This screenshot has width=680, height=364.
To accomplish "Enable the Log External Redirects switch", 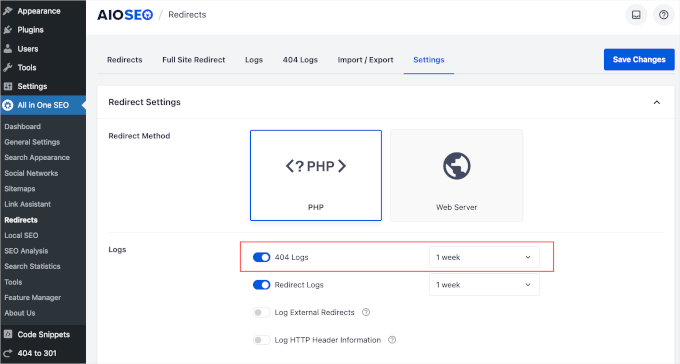I will pos(262,312).
